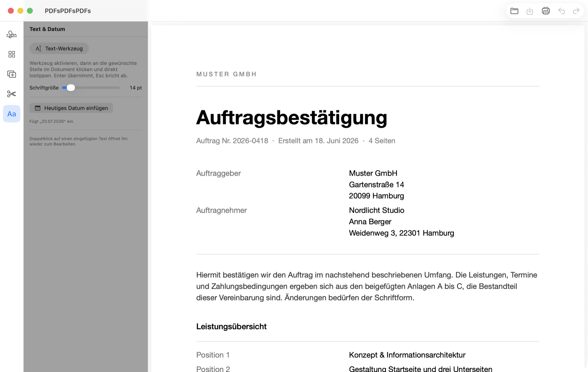Select the add pages sidebar icon
The height and width of the screenshot is (372, 588).
click(11, 74)
